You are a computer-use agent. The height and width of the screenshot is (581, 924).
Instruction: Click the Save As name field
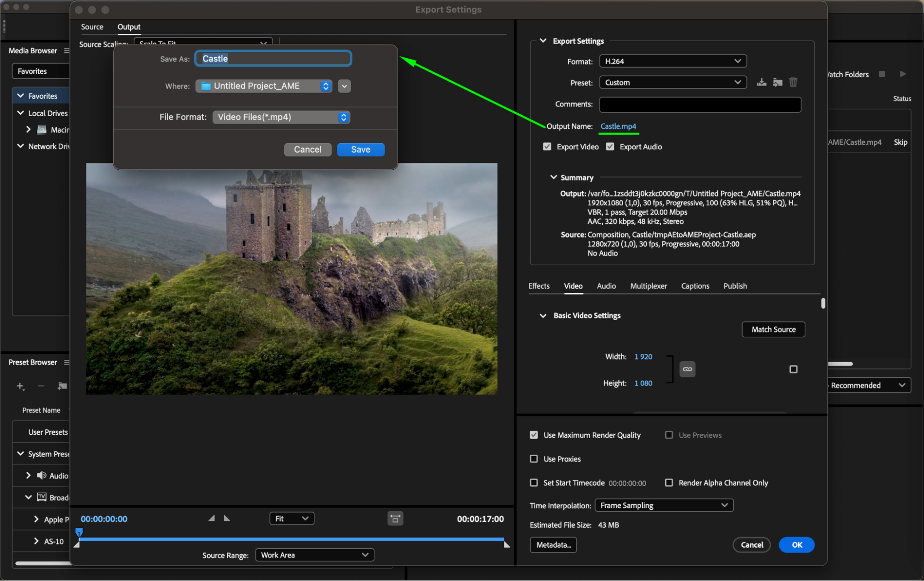click(x=273, y=58)
